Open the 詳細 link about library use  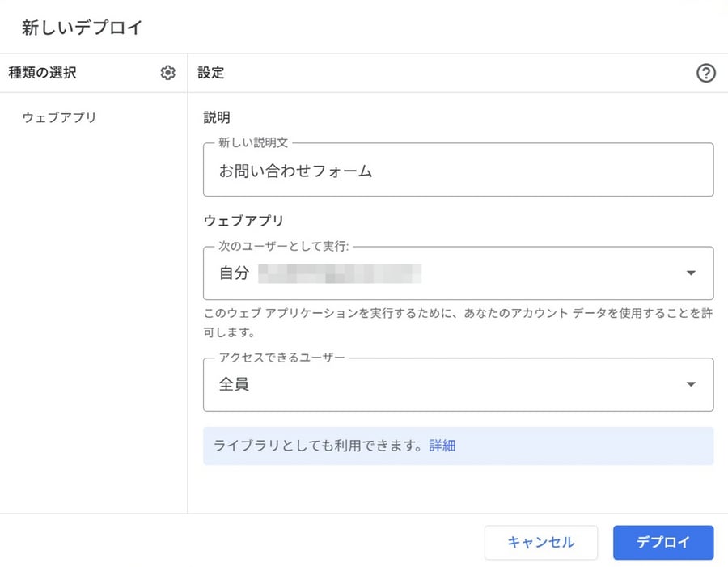[442, 446]
